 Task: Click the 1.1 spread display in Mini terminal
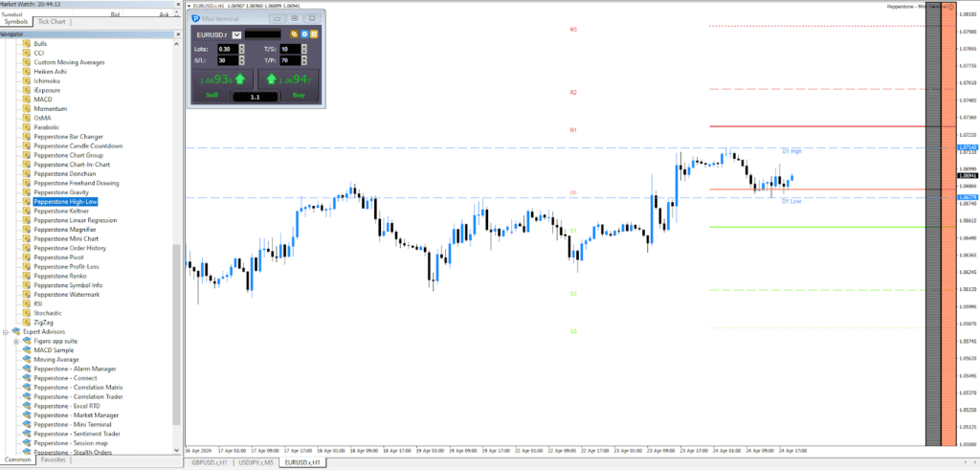pos(255,97)
